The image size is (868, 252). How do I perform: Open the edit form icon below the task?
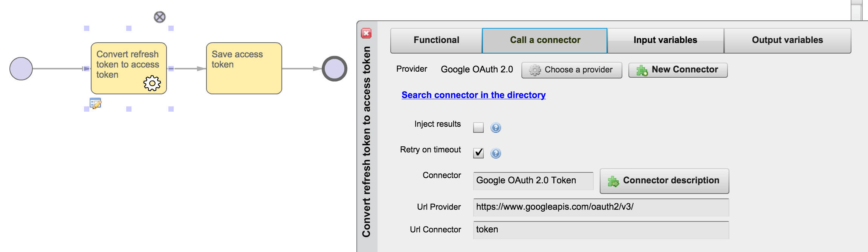[x=96, y=103]
